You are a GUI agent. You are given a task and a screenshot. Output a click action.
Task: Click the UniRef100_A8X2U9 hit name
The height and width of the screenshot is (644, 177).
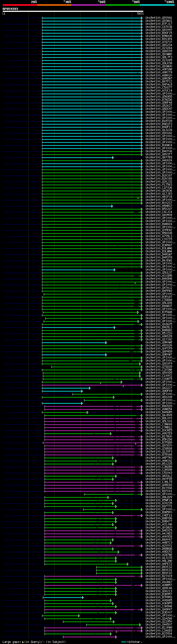tap(159, 397)
